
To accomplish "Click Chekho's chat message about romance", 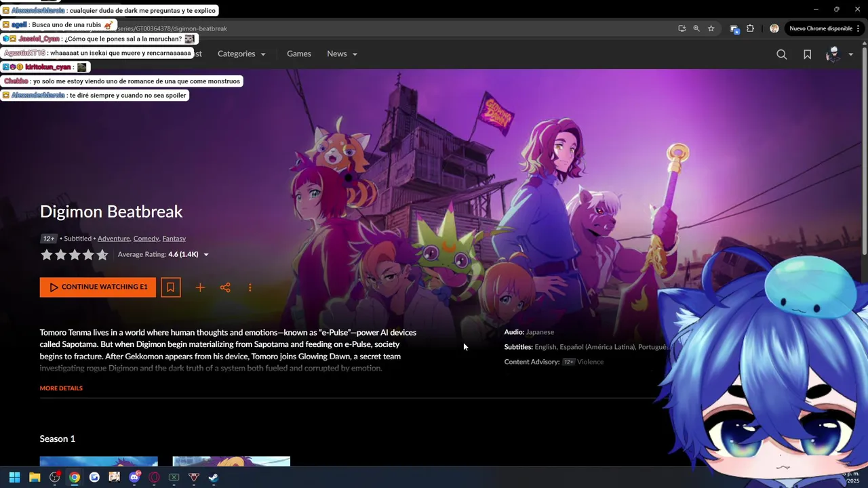I will (121, 81).
